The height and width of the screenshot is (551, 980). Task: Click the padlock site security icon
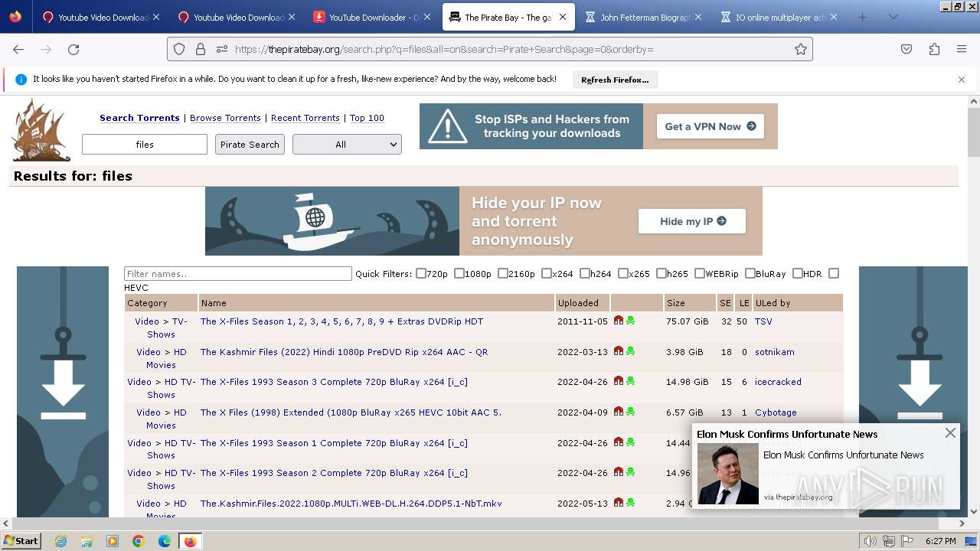point(201,49)
